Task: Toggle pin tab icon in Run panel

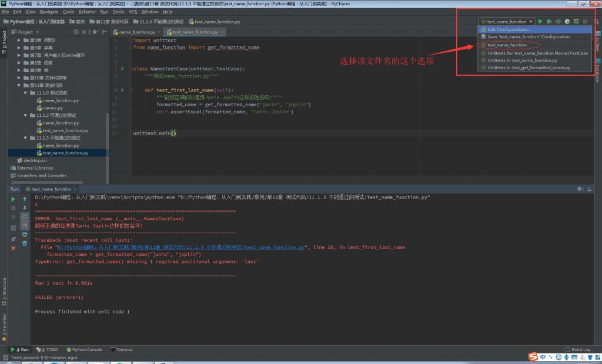Action: (13, 239)
